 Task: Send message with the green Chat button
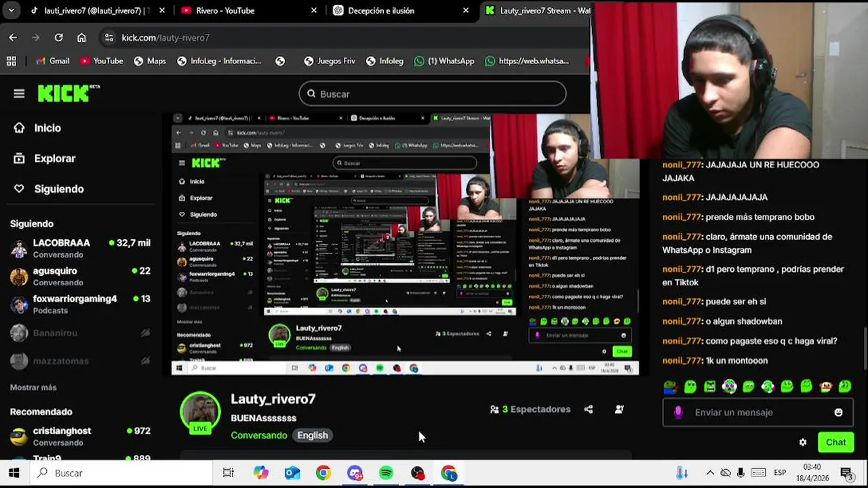click(x=835, y=442)
